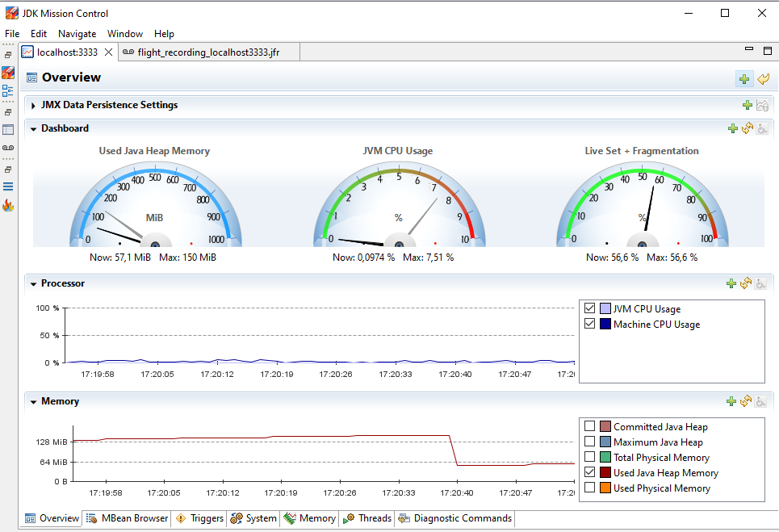Open the Navigate menu
The width and height of the screenshot is (779, 532).
(x=77, y=34)
